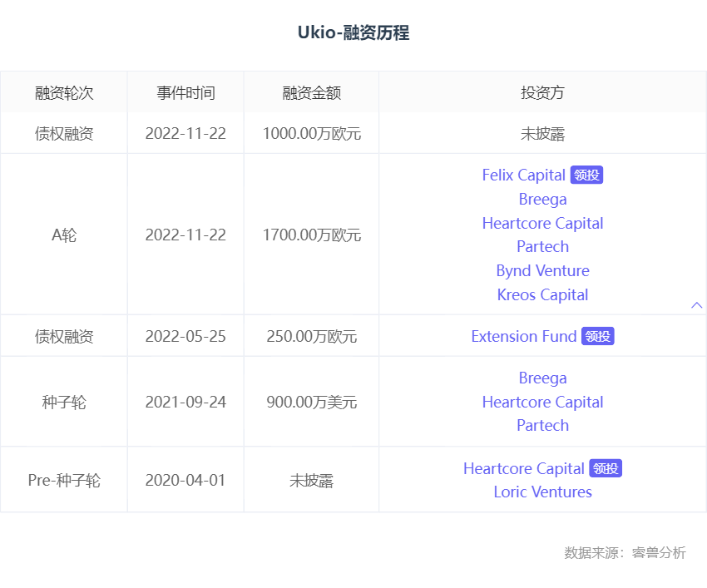Click the 2021-09-24 date cell

pos(185,402)
